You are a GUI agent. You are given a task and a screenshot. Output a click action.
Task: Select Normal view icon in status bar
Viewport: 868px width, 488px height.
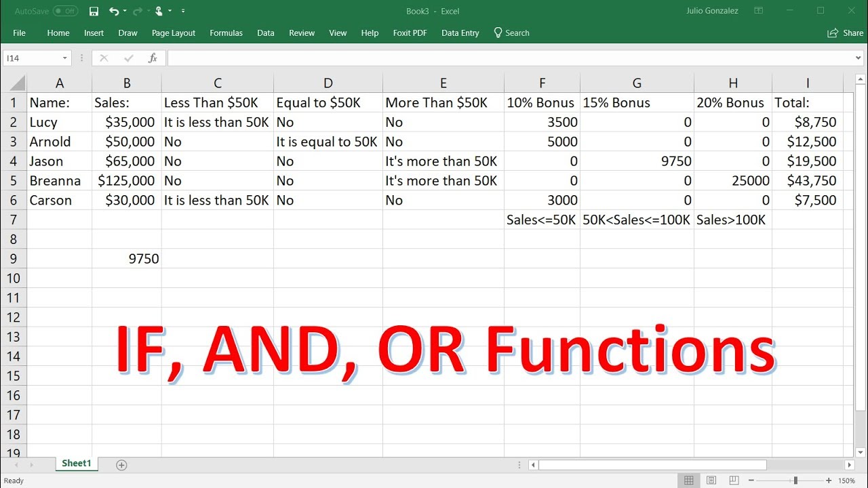point(689,480)
